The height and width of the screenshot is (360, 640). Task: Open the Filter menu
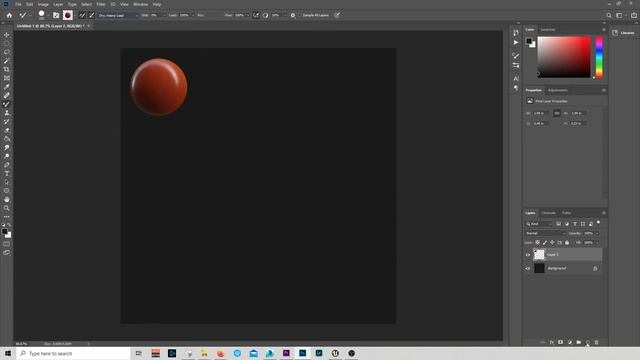(101, 4)
